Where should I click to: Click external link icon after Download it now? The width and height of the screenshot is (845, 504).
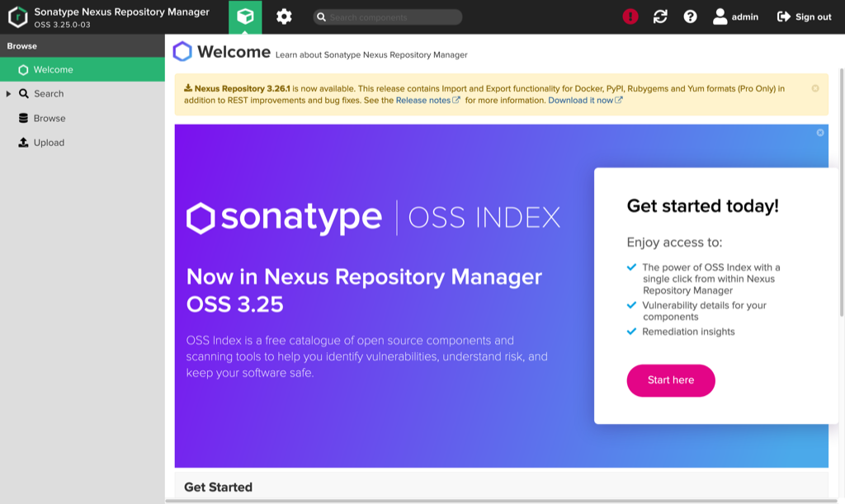tap(619, 100)
